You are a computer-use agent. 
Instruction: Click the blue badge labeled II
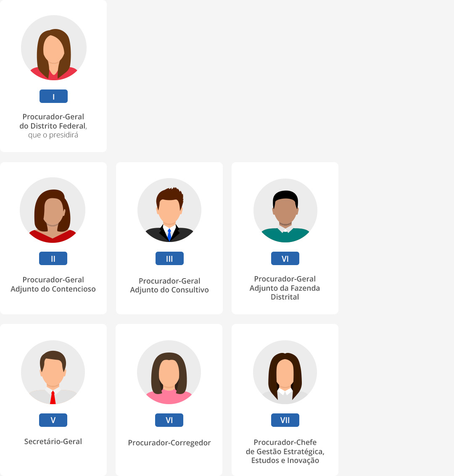(x=53, y=258)
